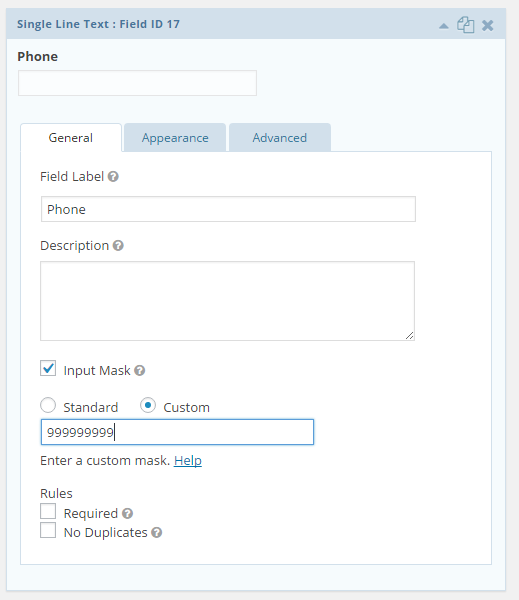Select the Custom mask radio button
Viewport: 519px width, 600px height.
[x=148, y=405]
